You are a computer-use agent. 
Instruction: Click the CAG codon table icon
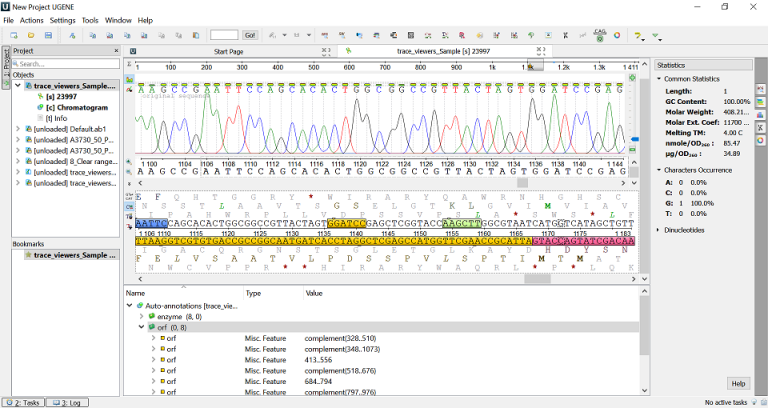(x=600, y=34)
